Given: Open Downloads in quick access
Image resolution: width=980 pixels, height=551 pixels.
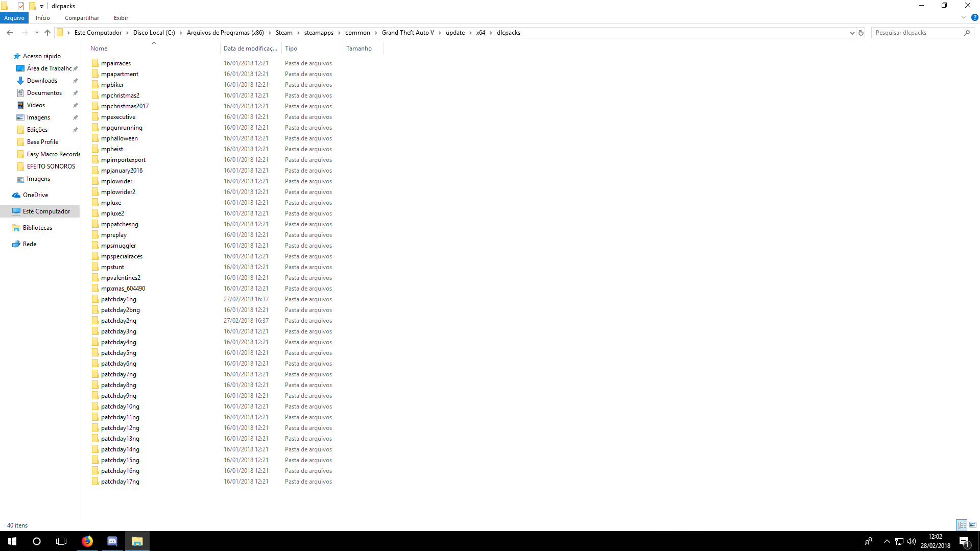Looking at the screenshot, I should pos(42,81).
